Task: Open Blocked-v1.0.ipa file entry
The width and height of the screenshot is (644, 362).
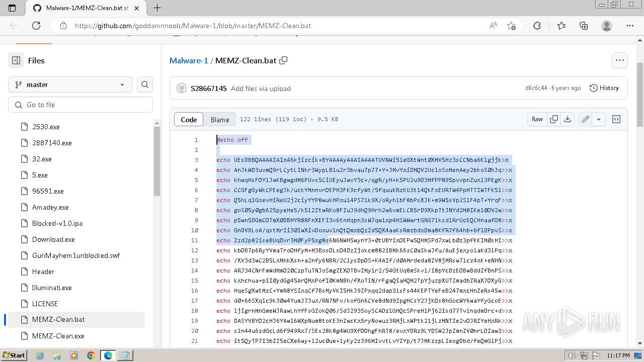Action: 57,223
